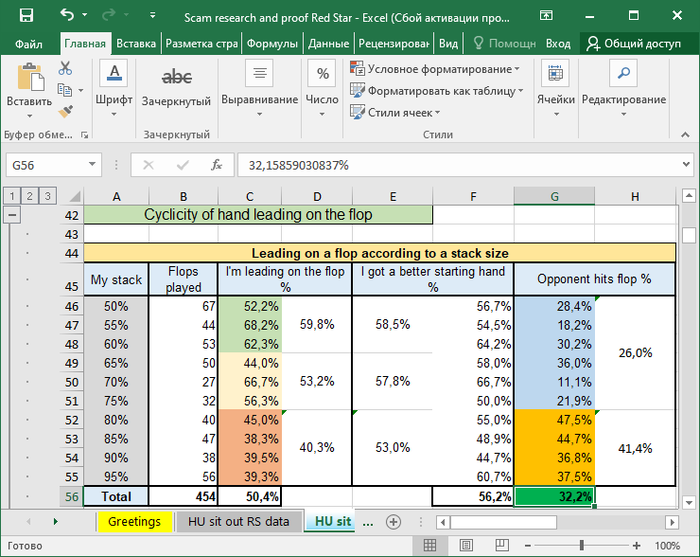The image size is (700, 557).
Task: Select orange cell showing 47,5%
Action: [x=554, y=420]
